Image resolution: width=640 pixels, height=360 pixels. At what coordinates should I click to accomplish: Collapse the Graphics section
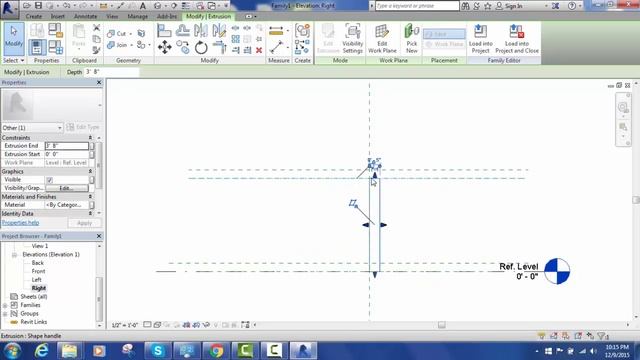[90, 171]
